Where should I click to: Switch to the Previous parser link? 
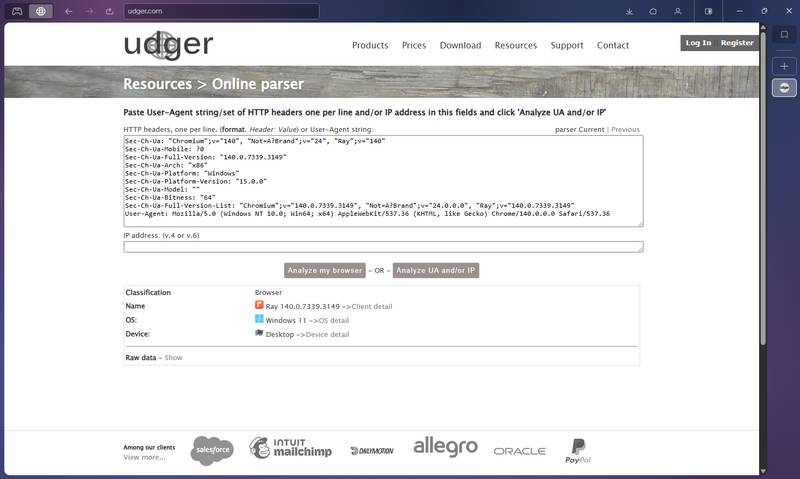coord(625,130)
